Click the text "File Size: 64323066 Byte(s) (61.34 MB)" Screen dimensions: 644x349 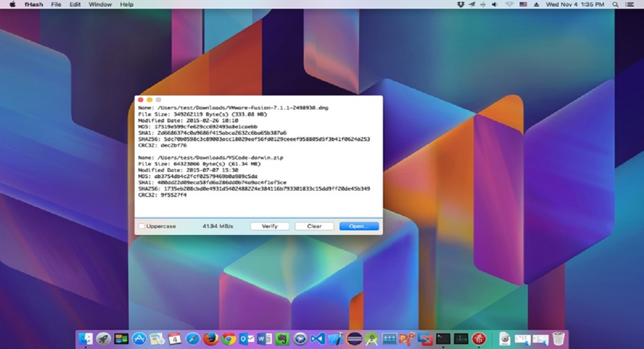click(199, 164)
